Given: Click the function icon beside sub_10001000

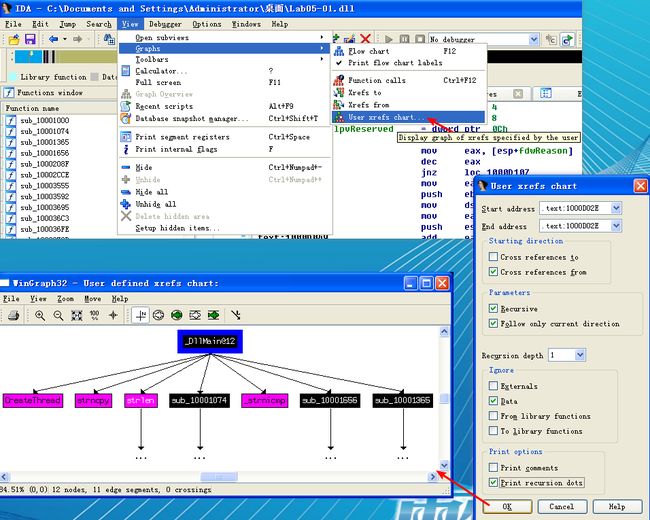Looking at the screenshot, I should point(11,121).
